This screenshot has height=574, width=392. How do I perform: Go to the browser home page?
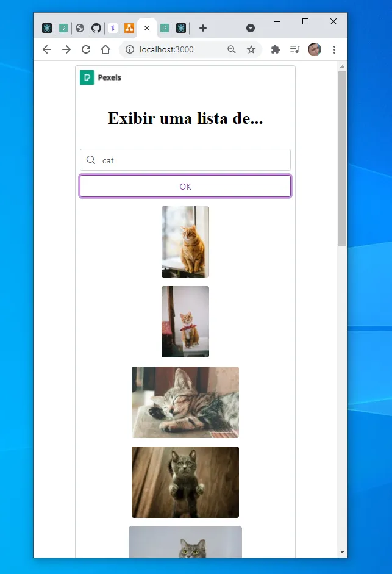(x=105, y=49)
